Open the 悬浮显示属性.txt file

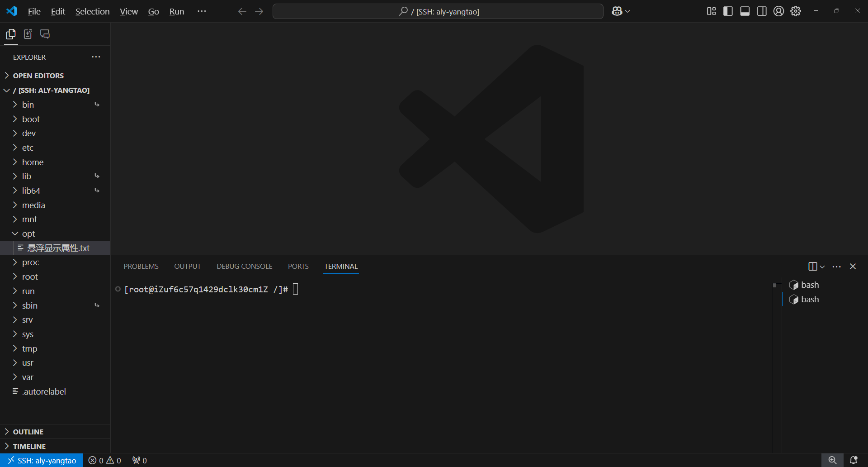pos(55,248)
